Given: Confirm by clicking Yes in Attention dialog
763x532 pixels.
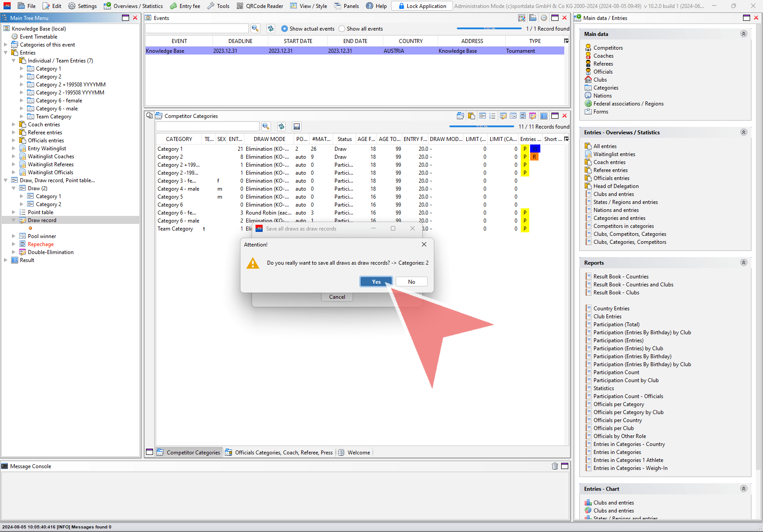Looking at the screenshot, I should 376,282.
